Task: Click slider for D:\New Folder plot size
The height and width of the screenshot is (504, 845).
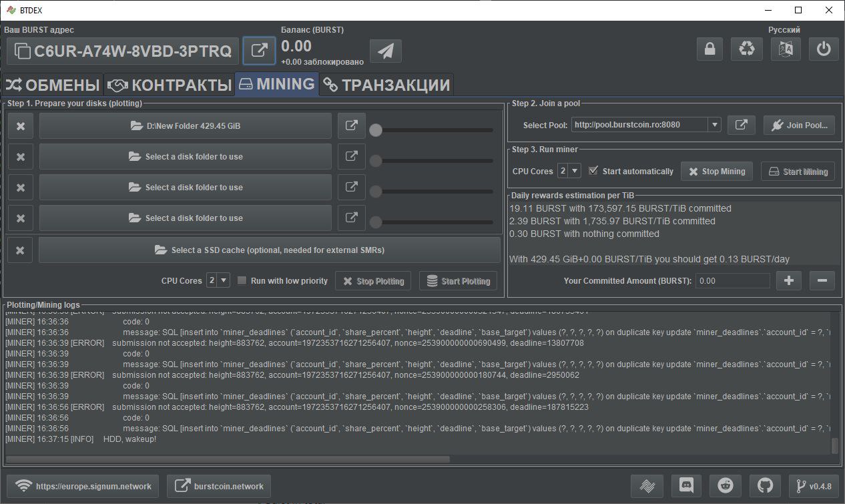Action: coord(432,130)
